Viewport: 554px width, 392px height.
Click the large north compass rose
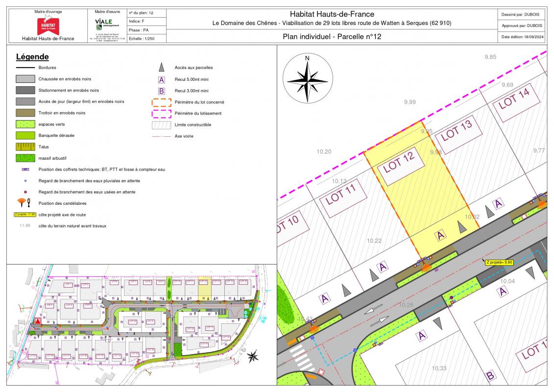point(307,78)
